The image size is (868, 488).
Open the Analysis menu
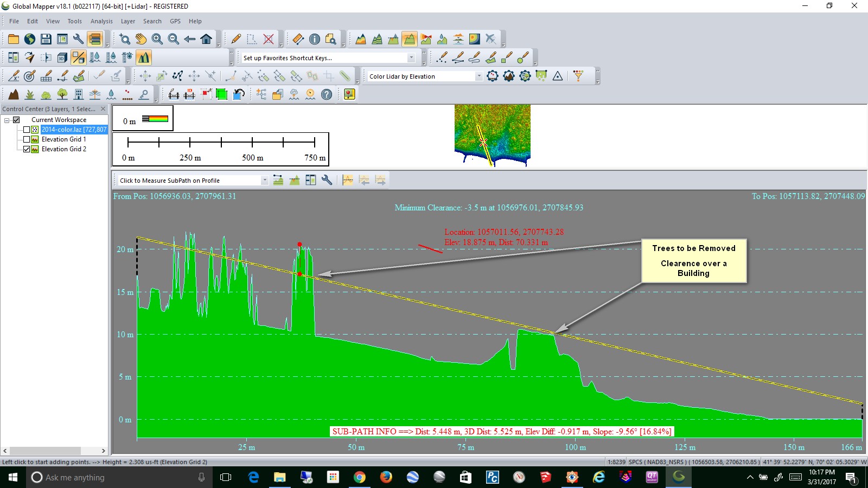[101, 21]
